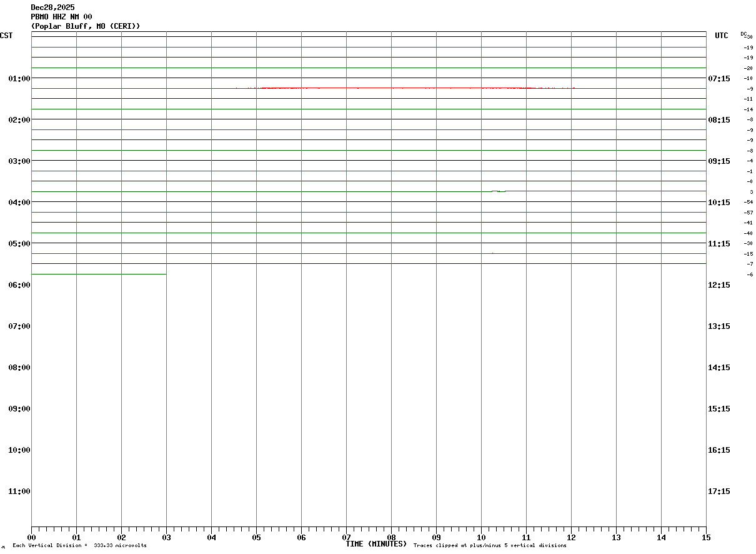Image resolution: width=756 pixels, height=554 pixels.
Task: Click the -54 DC offset value
Action: point(748,202)
